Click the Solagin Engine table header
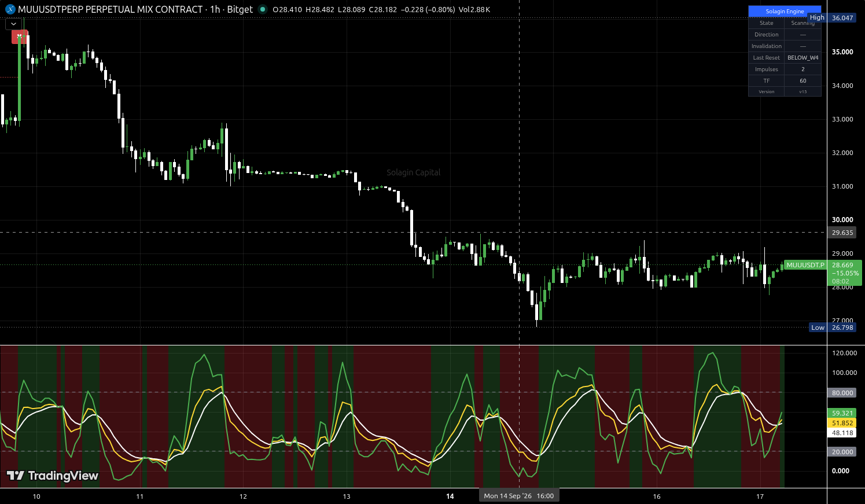 [x=785, y=12]
